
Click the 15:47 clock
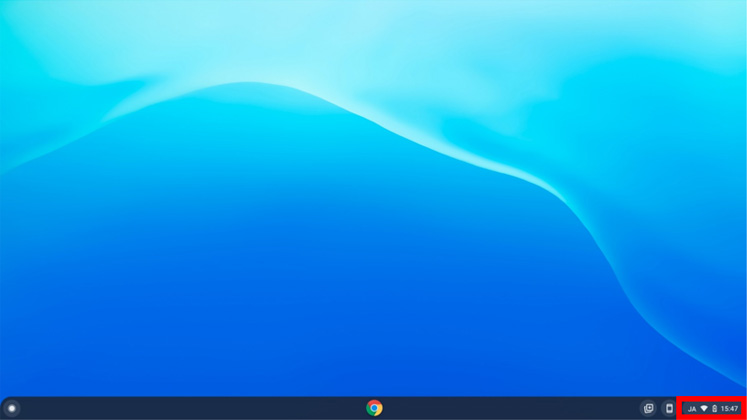[730, 408]
